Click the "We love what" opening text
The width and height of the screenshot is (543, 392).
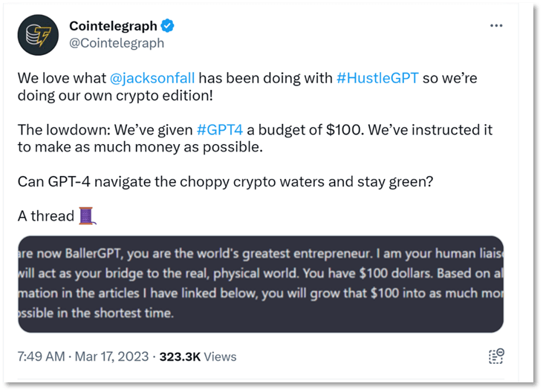62,77
